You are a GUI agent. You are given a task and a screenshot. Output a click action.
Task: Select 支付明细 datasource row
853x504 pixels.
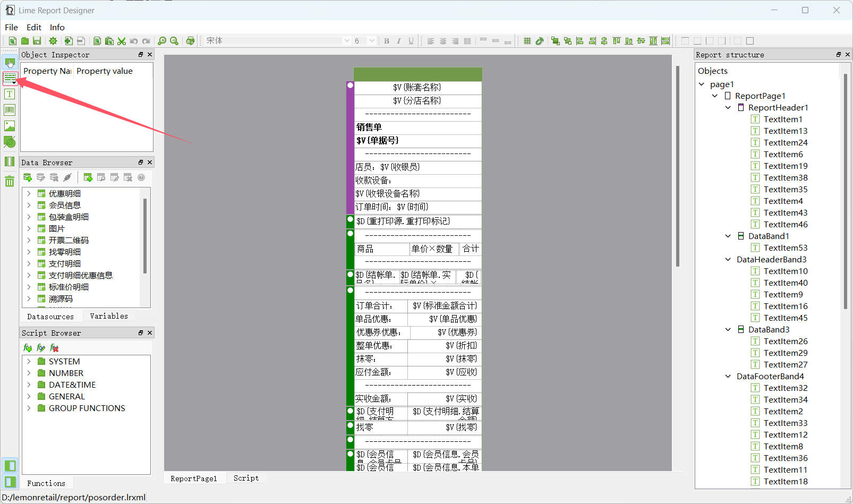(65, 263)
